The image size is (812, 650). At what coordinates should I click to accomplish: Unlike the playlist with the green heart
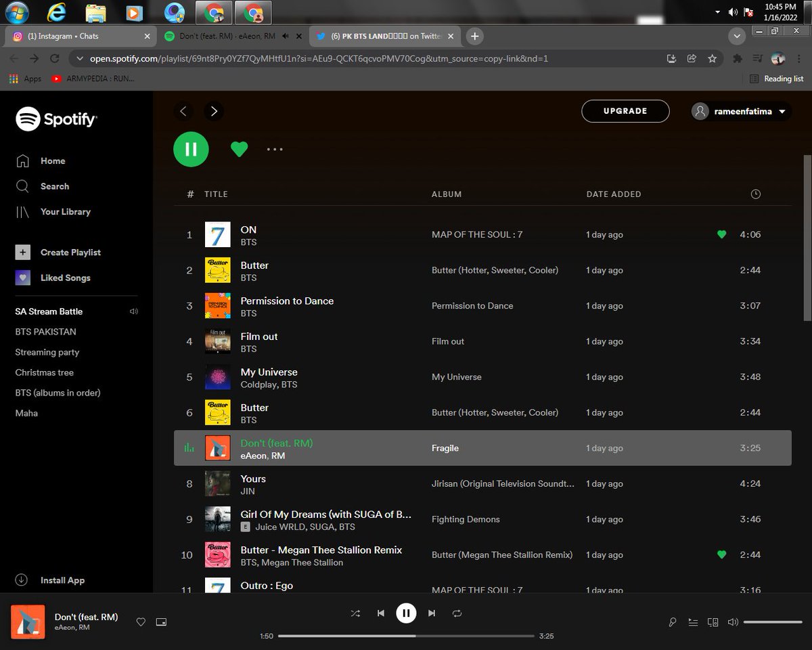pyautogui.click(x=239, y=149)
